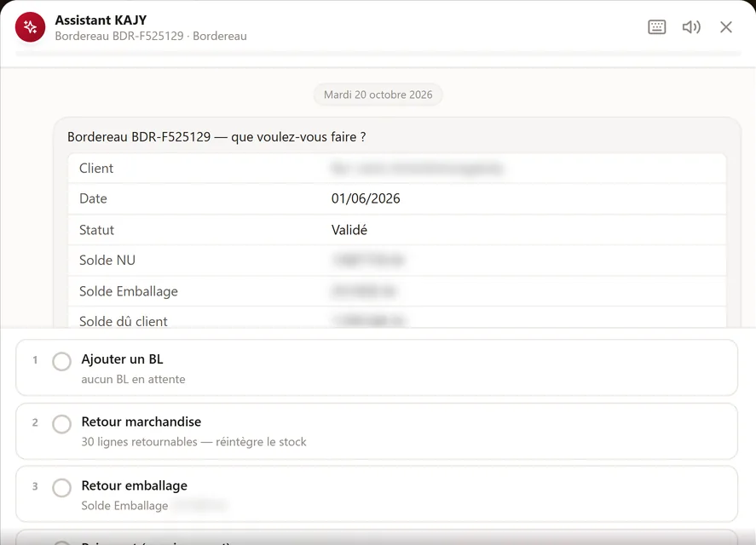Select the Retour emballage radio button
This screenshot has height=545, width=756.
click(x=61, y=488)
